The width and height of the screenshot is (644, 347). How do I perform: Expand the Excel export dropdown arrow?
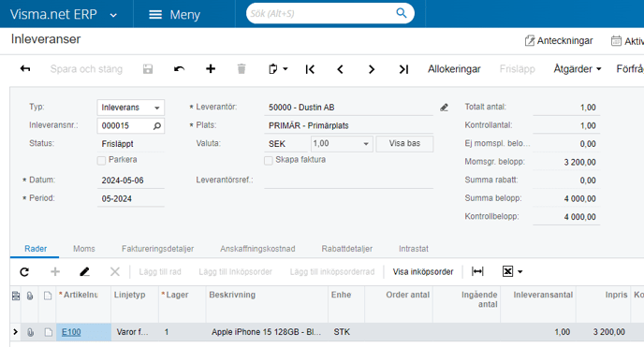520,271
